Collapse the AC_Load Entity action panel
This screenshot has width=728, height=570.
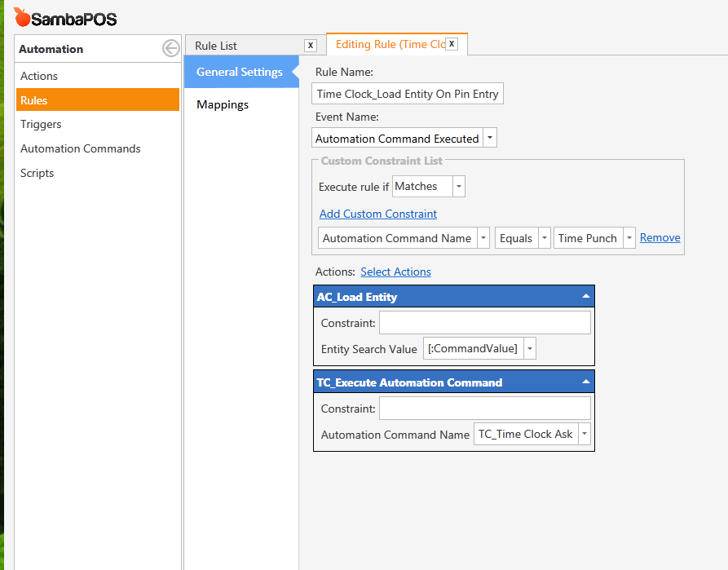(585, 297)
